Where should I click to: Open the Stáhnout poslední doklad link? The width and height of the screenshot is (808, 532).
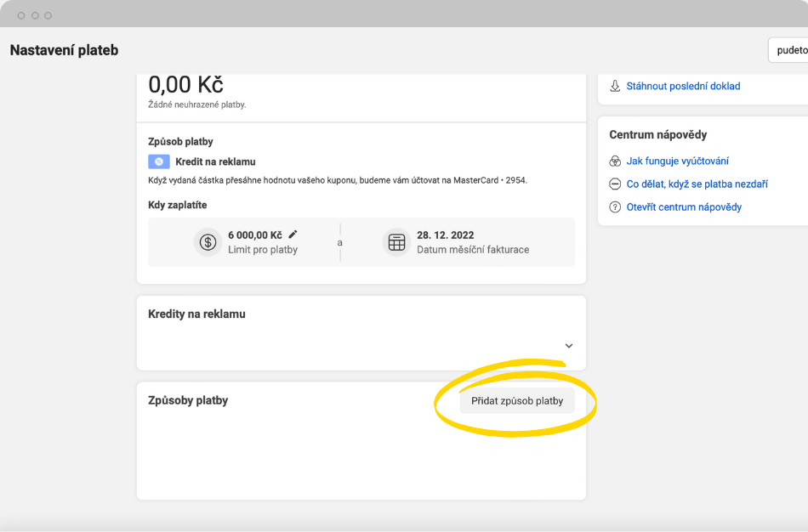click(x=683, y=86)
